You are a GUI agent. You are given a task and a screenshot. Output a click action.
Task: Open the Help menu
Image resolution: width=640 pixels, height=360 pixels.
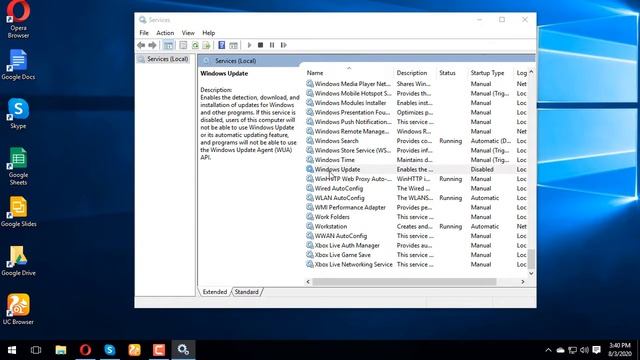pos(209,33)
